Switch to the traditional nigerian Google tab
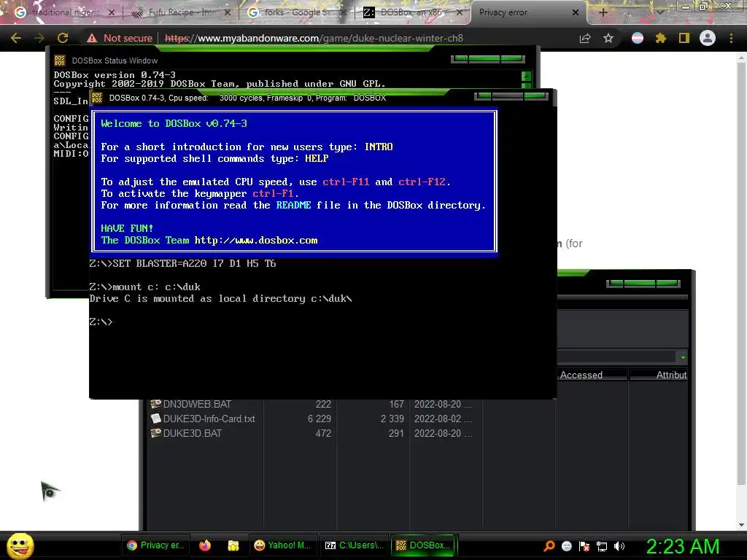Screen dimensions: 747x560 [x=65, y=12]
